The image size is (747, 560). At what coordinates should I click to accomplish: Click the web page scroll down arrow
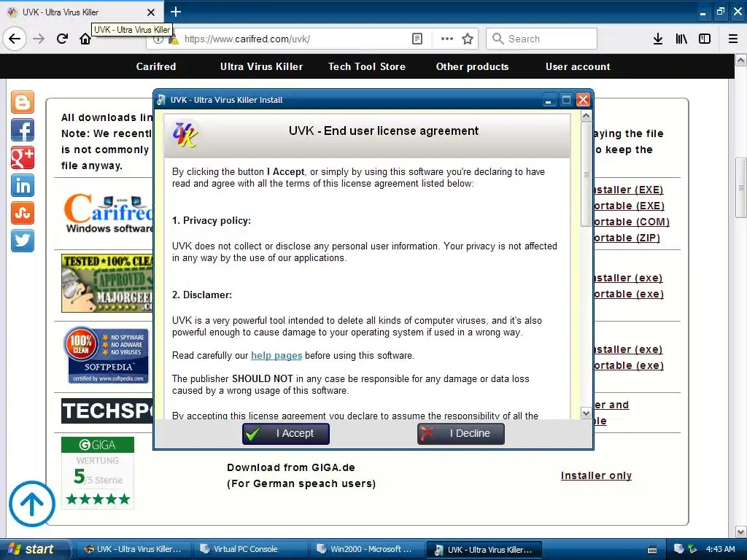741,532
